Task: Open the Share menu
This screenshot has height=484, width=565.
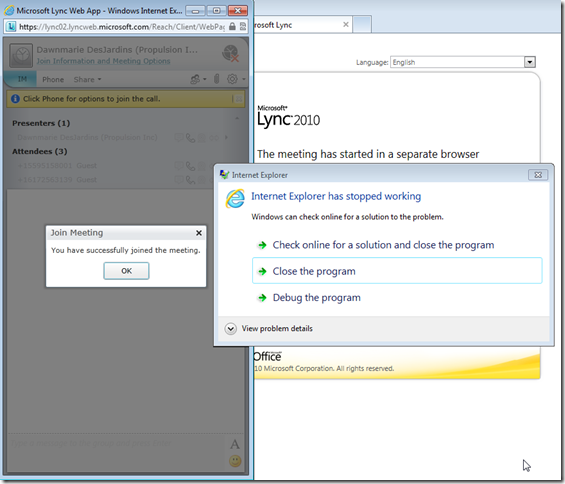Action: coord(87,79)
